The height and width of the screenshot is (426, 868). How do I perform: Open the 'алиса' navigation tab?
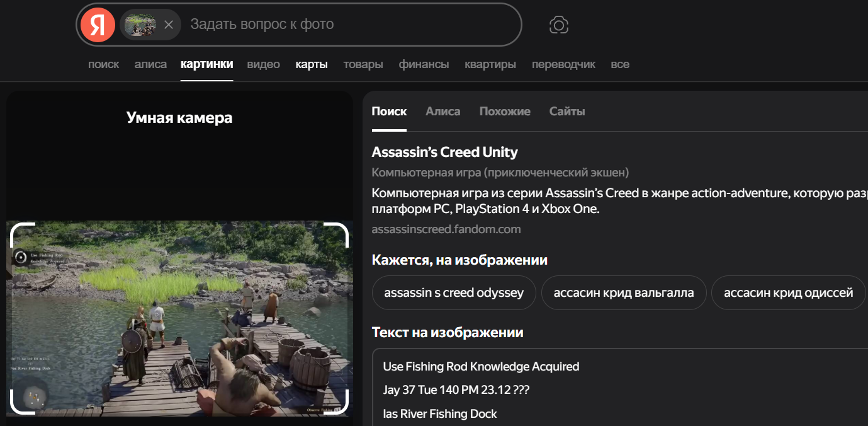150,64
